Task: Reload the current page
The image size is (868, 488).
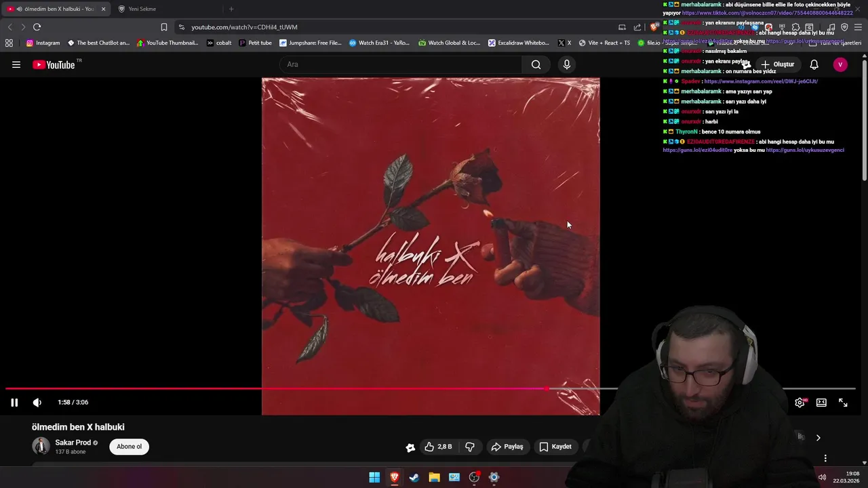Action: pyautogui.click(x=37, y=27)
